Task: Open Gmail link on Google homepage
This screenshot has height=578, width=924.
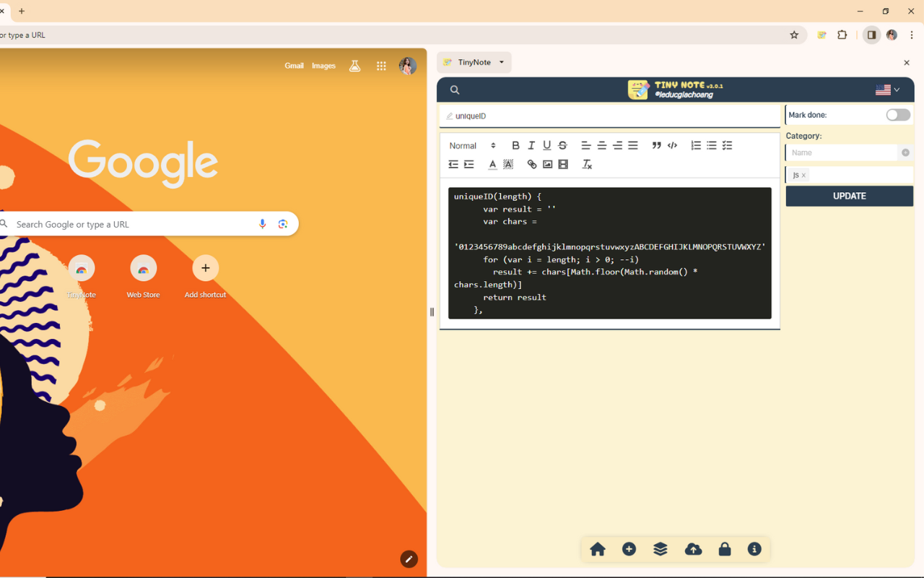Action: 294,65
